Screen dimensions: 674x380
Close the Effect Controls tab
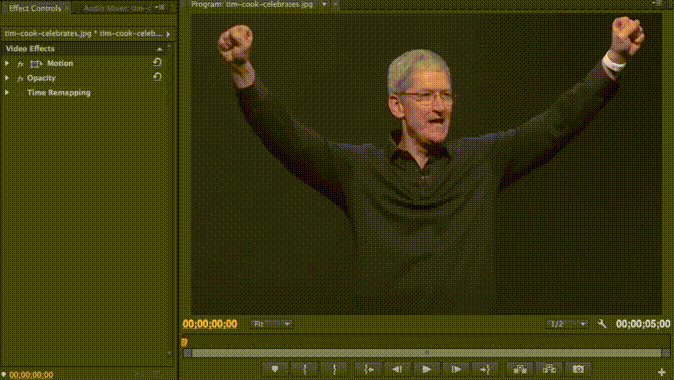(67, 8)
